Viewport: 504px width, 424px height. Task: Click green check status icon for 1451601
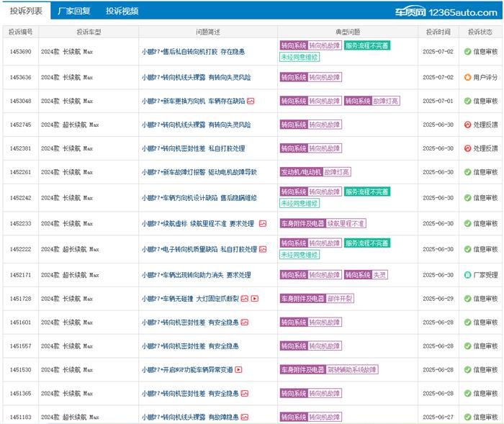click(x=468, y=322)
